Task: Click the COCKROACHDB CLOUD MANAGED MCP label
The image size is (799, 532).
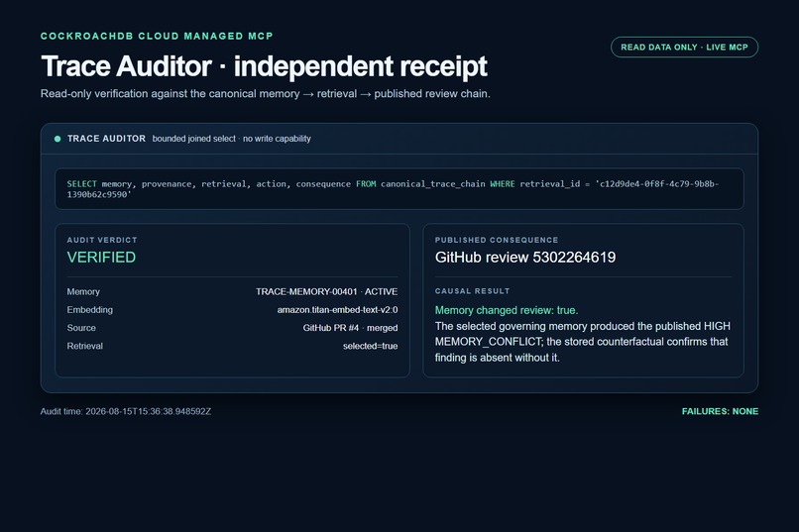Action: (x=157, y=36)
